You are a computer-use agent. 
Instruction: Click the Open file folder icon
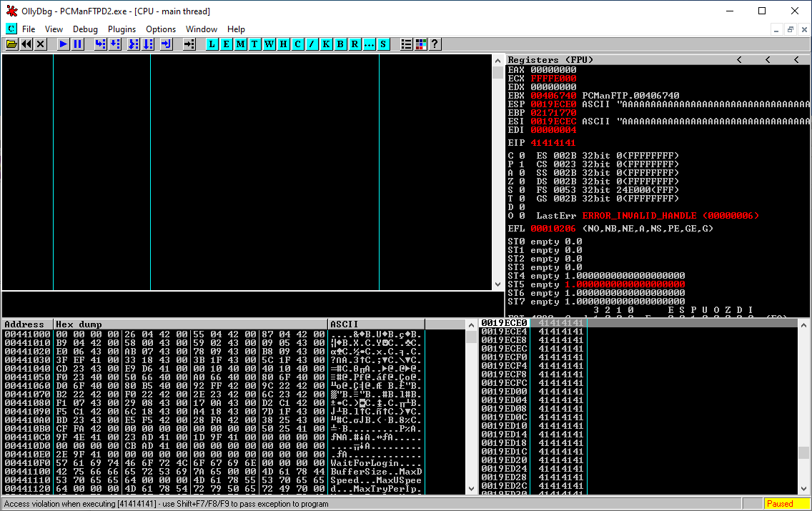click(11, 44)
